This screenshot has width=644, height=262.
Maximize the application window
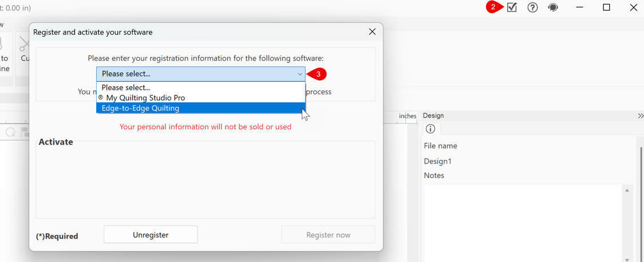pos(606,7)
